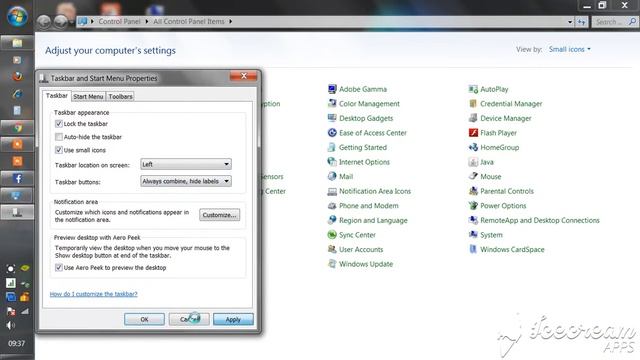Image resolution: width=640 pixels, height=360 pixels.
Task: Enable Auto-hide the taskbar checkbox
Action: [x=59, y=137]
